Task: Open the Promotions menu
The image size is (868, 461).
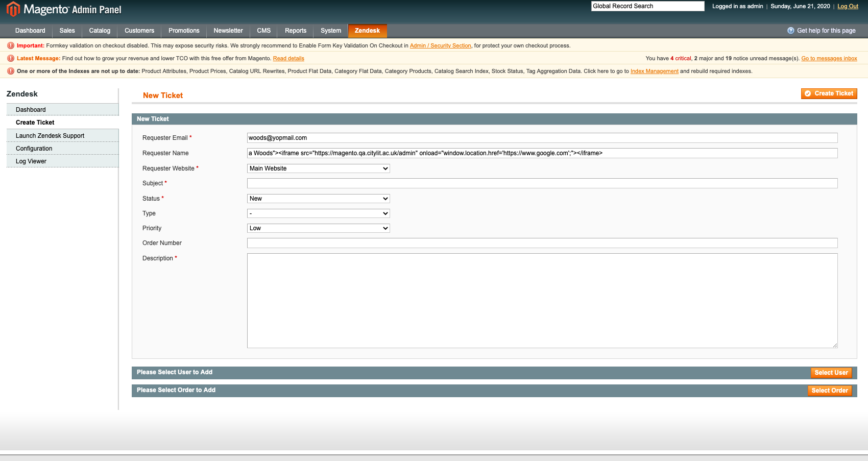Action: tap(184, 31)
